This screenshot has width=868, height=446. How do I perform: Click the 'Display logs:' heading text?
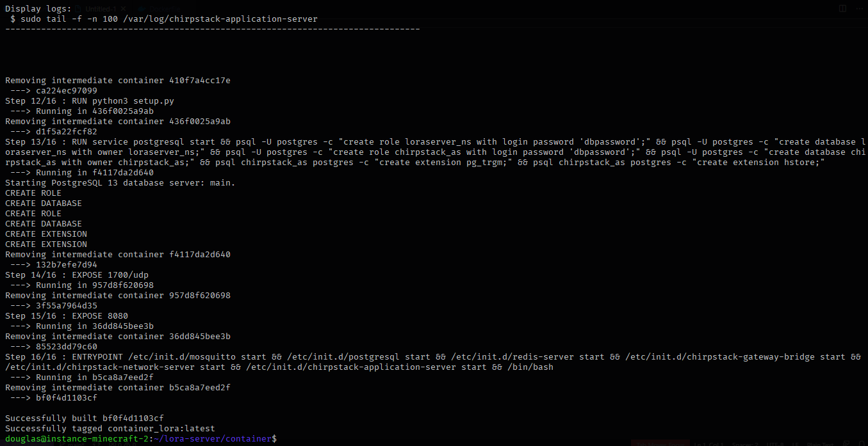coord(38,8)
